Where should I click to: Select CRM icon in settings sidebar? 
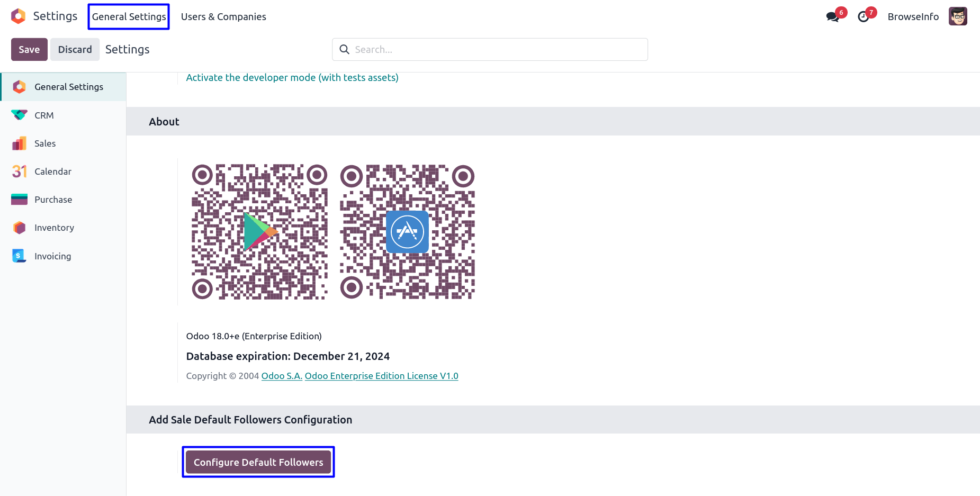click(20, 115)
